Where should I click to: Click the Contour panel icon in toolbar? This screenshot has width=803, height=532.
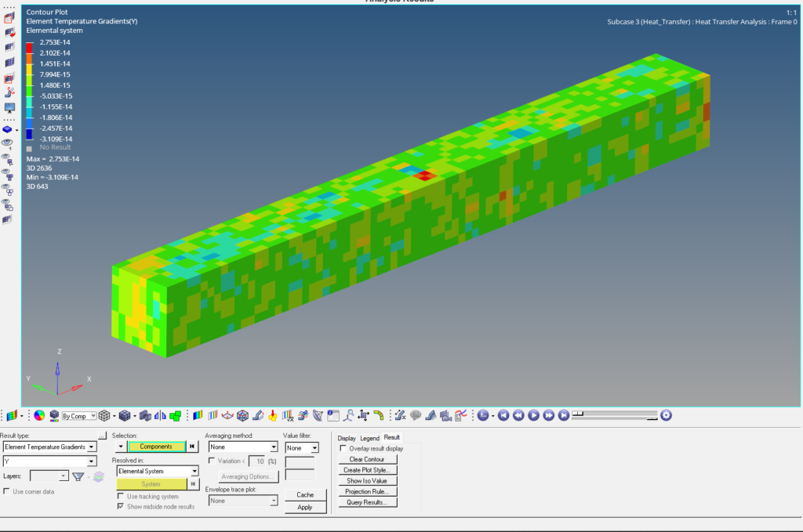tap(198, 415)
